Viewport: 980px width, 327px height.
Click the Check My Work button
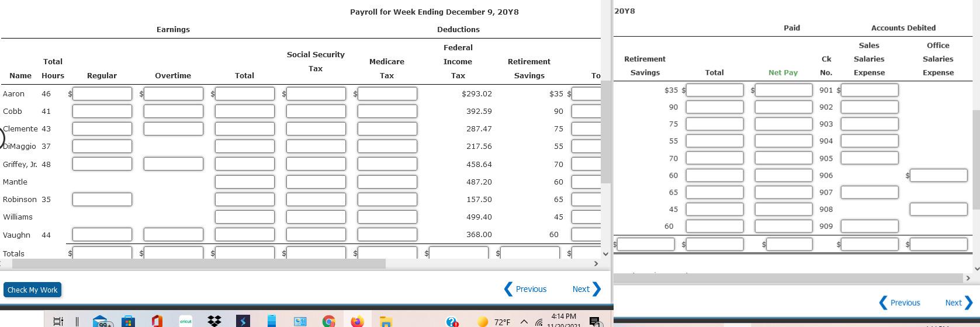32,290
